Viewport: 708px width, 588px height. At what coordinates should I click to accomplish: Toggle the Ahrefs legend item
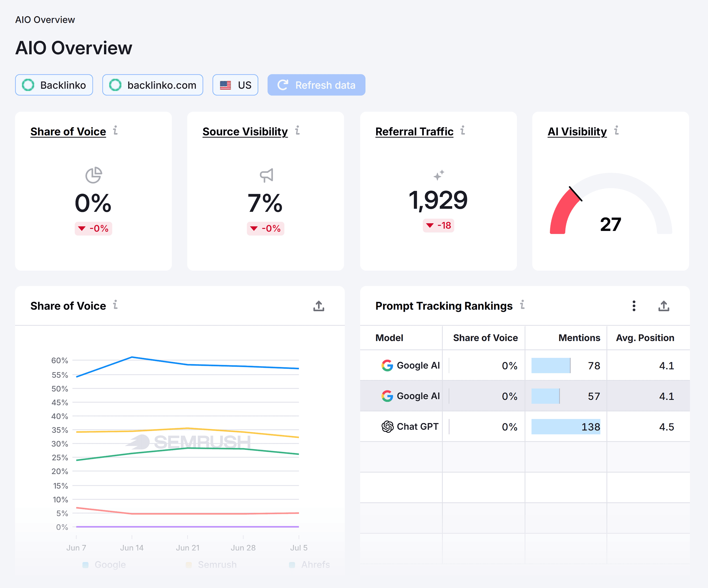pos(310,565)
